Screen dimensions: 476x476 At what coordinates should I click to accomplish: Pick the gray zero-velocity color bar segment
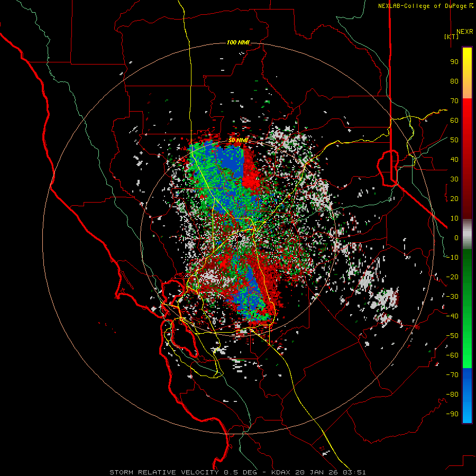coord(467,234)
